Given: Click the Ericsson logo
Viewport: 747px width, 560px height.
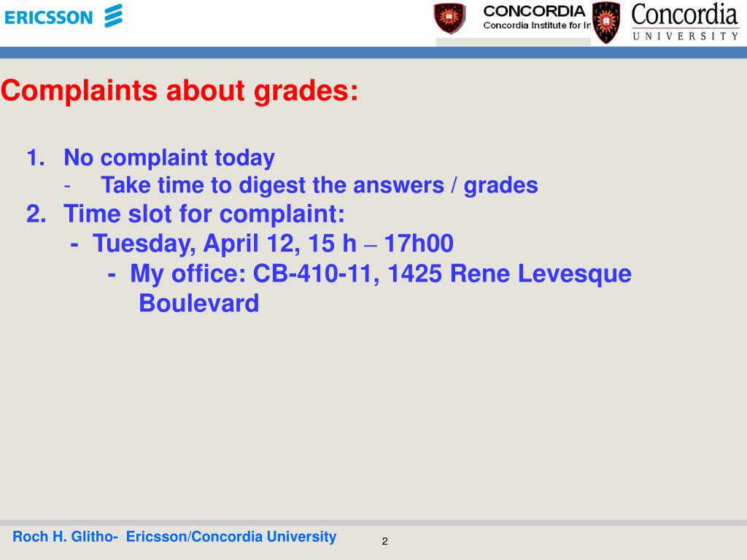Looking at the screenshot, I should pyautogui.click(x=63, y=16).
